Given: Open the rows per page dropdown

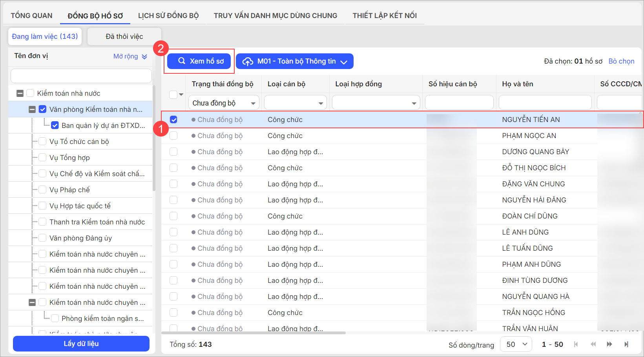Looking at the screenshot, I should [516, 344].
